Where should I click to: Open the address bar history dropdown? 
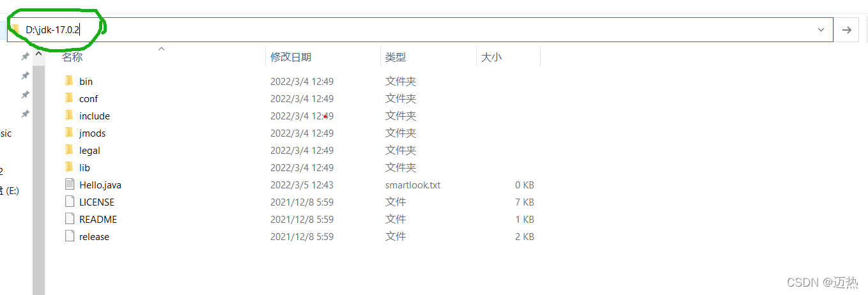pos(821,29)
